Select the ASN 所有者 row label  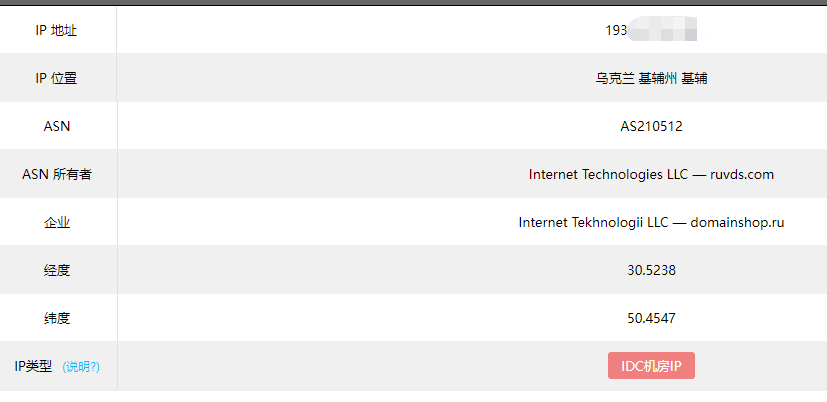(x=57, y=174)
